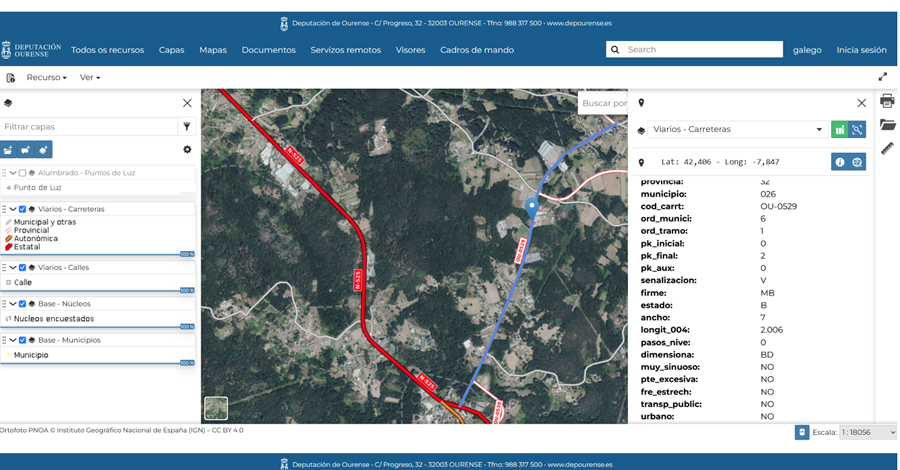The height and width of the screenshot is (470, 900).
Task: Click the filter funnel icon beside Filtrar capas
Action: click(x=187, y=127)
